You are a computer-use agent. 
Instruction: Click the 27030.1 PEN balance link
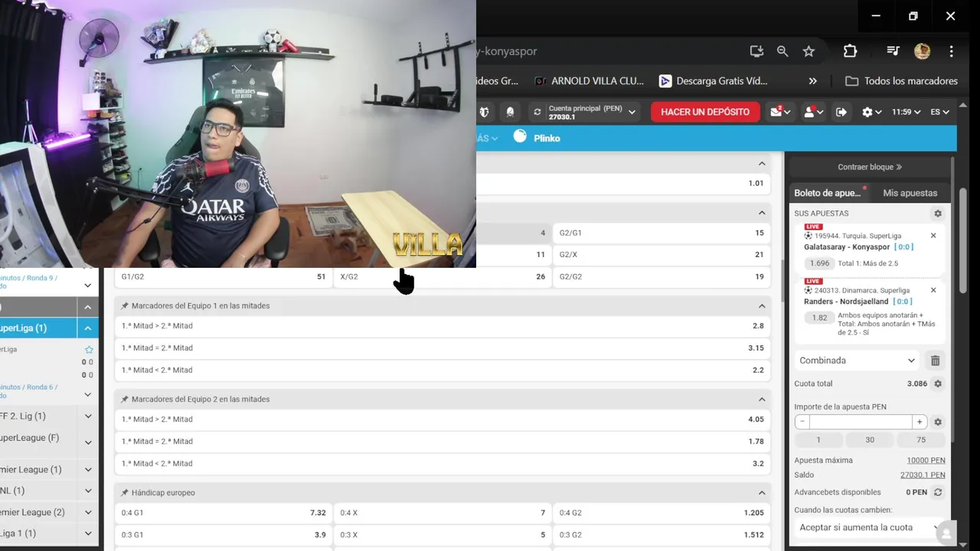(923, 475)
